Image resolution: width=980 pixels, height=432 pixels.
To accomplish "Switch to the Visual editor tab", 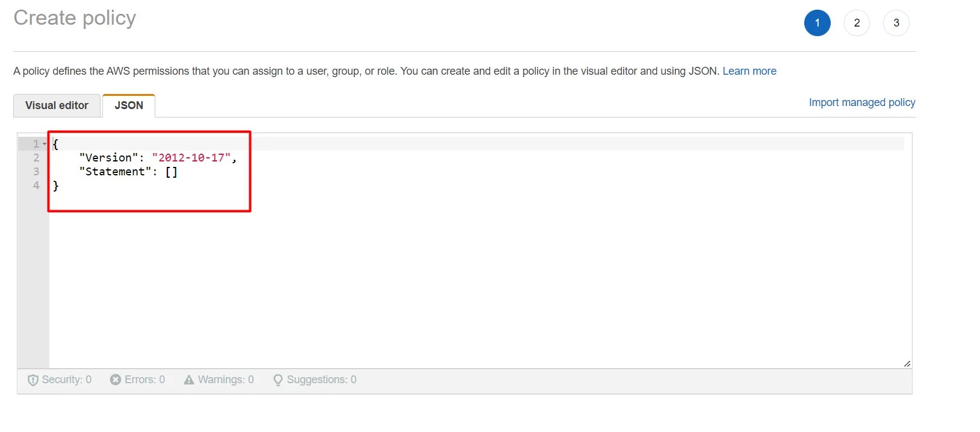I will tap(57, 105).
